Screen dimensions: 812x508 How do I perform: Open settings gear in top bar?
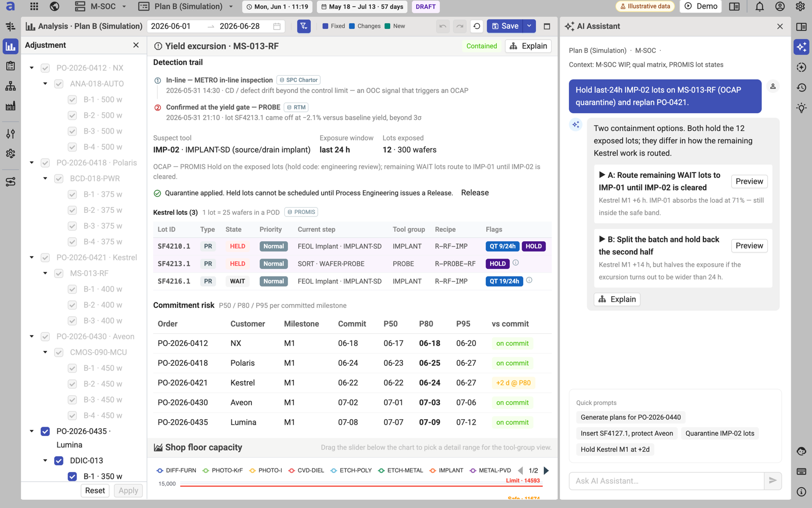800,7
